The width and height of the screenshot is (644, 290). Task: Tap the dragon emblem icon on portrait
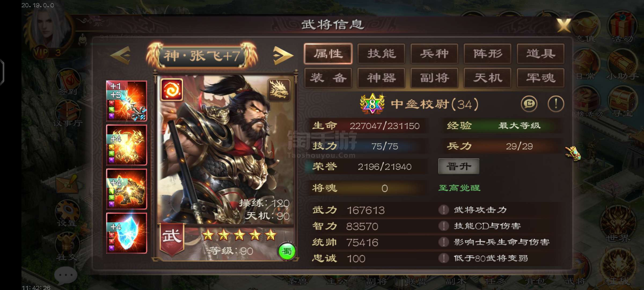click(x=279, y=90)
